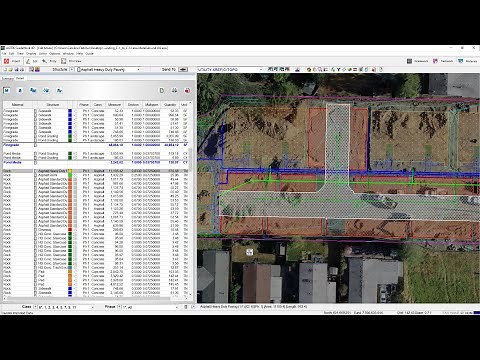Viewport: 480px width, 360px height.
Task: Open the 3D View toolbar button
Action: coord(71,61)
